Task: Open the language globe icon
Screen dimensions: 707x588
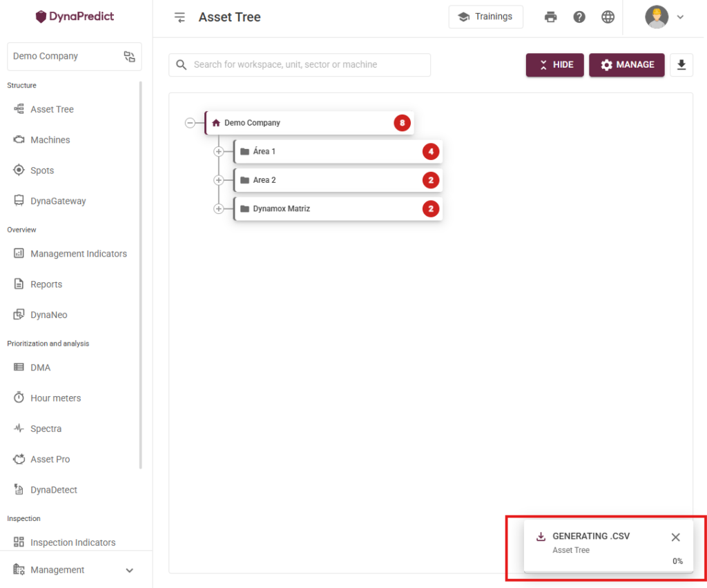Action: click(x=608, y=17)
